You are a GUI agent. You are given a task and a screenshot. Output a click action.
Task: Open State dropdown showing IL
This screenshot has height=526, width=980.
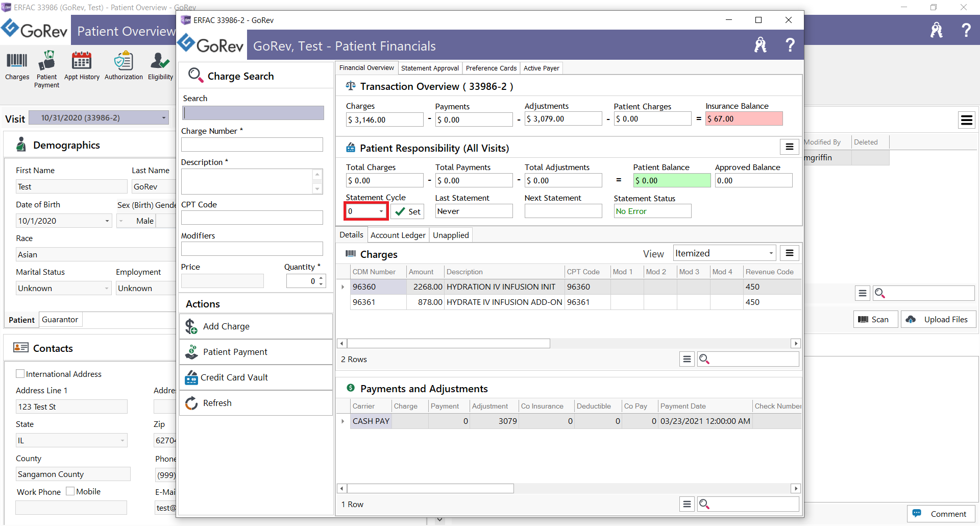pyautogui.click(x=123, y=441)
